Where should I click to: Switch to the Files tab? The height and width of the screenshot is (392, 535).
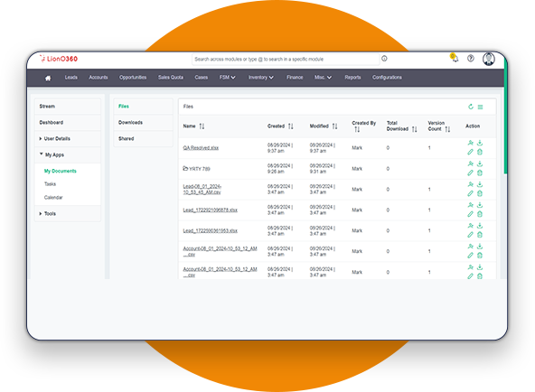(143, 107)
